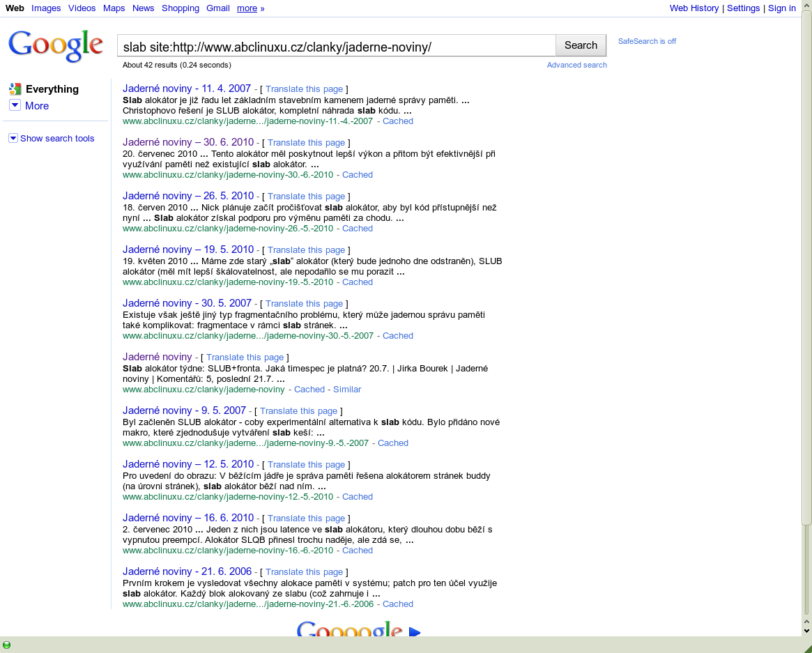Screen dimensions: 812x653
Task: Go to next results page arrow
Action: point(415,631)
